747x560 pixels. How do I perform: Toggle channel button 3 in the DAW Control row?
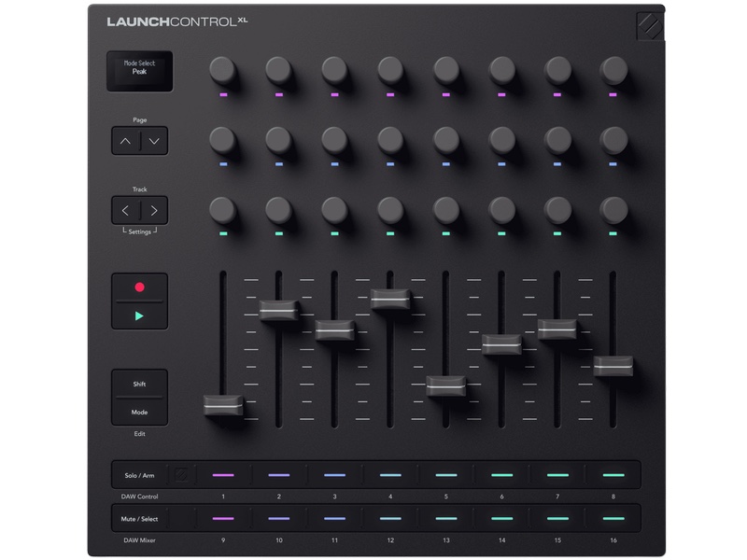pyautogui.click(x=334, y=475)
